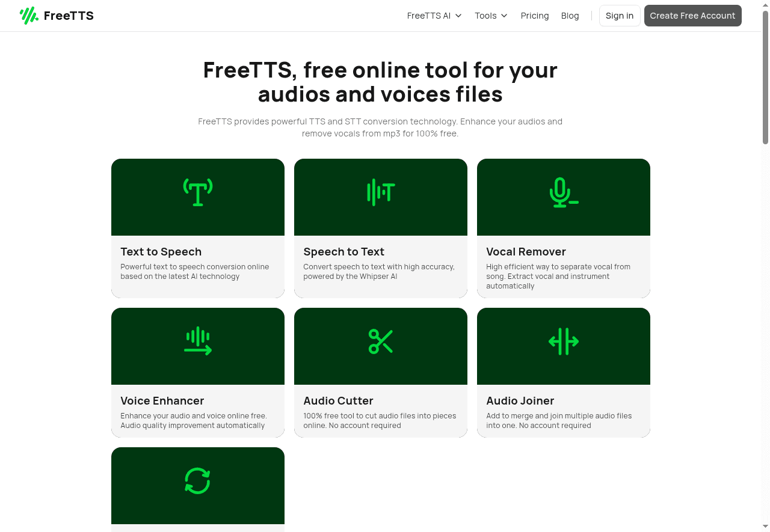Click the Vocal Remover microphone icon

563,192
